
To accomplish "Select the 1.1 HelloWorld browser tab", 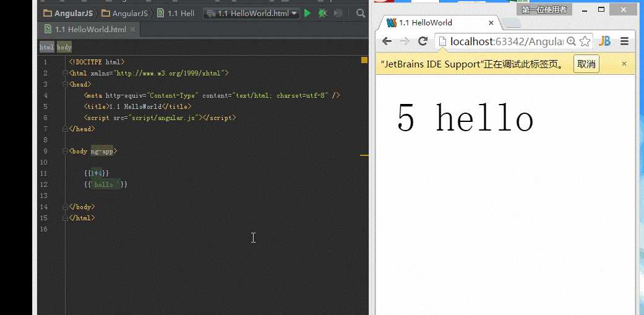I will (439, 23).
